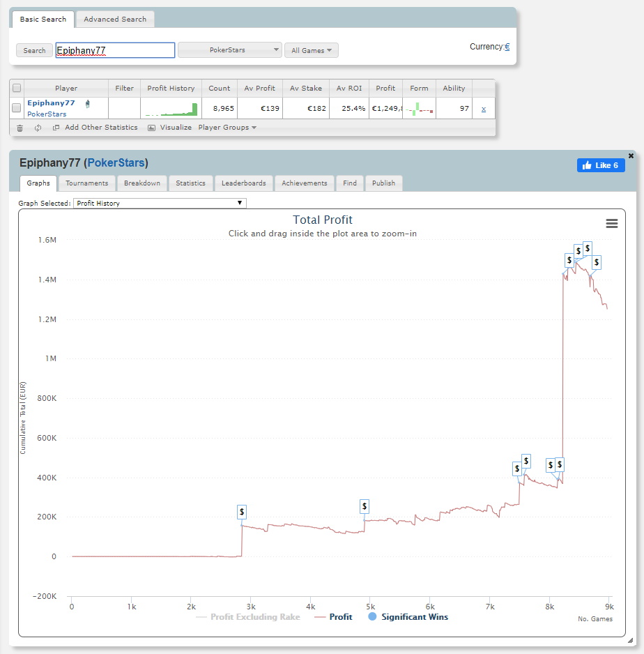This screenshot has width=644, height=654.
Task: Click the Visualize button
Action: [x=170, y=128]
